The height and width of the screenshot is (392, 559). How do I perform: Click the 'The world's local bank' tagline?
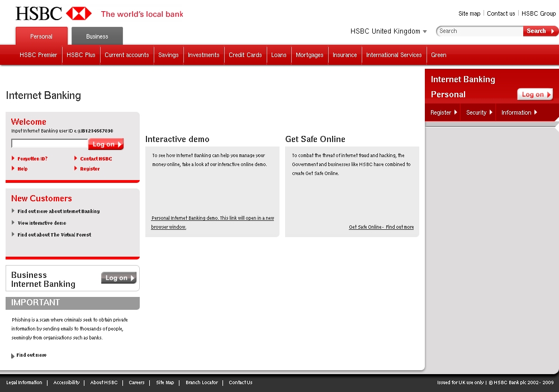(x=142, y=15)
